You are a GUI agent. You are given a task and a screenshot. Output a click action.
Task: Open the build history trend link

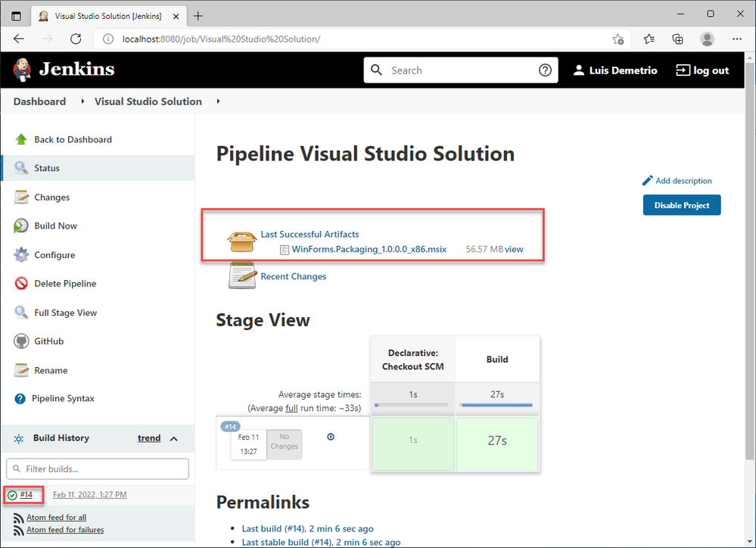coord(149,438)
